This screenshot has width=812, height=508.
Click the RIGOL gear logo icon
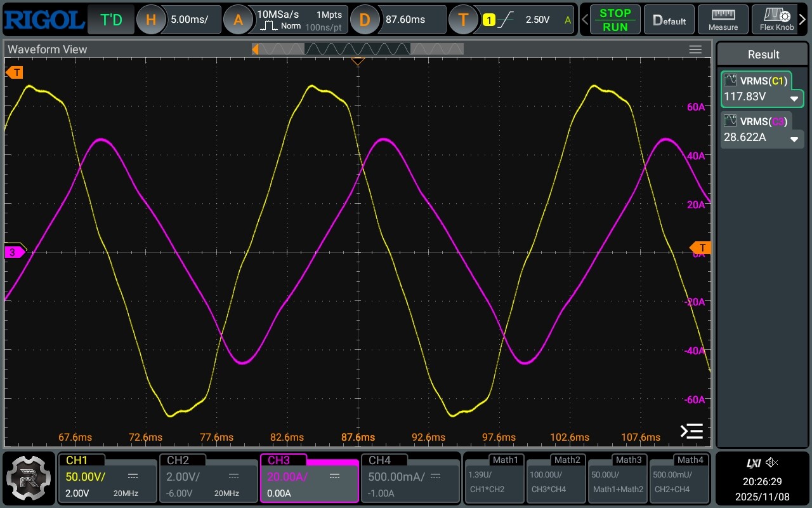[x=29, y=477]
